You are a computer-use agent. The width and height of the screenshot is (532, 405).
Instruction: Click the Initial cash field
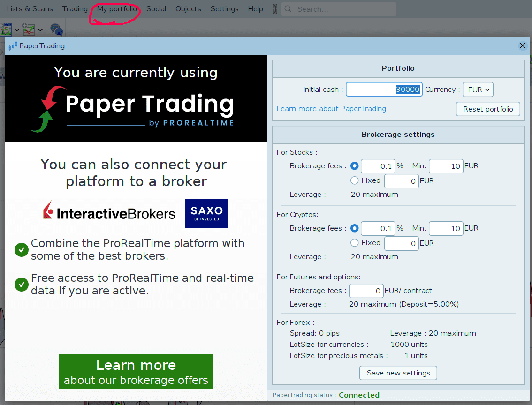click(384, 90)
